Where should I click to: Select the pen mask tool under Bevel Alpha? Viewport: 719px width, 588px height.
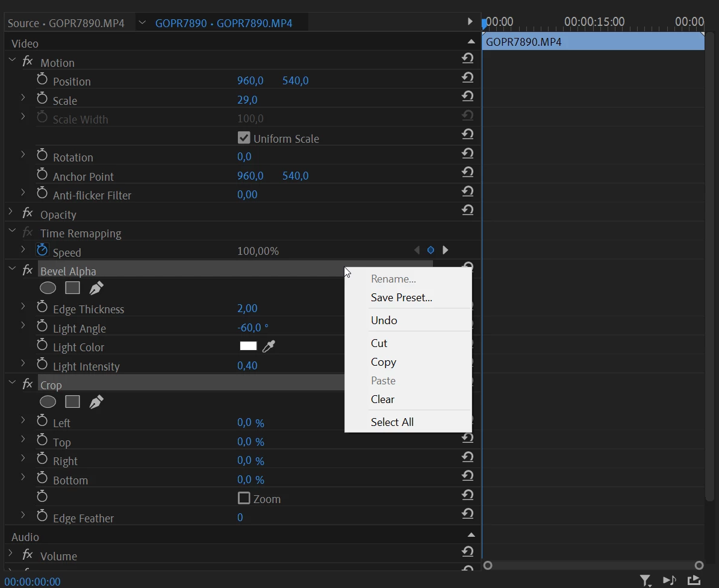96,288
